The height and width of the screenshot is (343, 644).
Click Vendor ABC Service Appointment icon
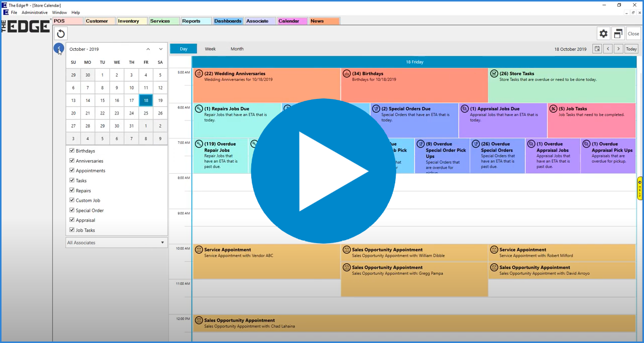pos(199,250)
